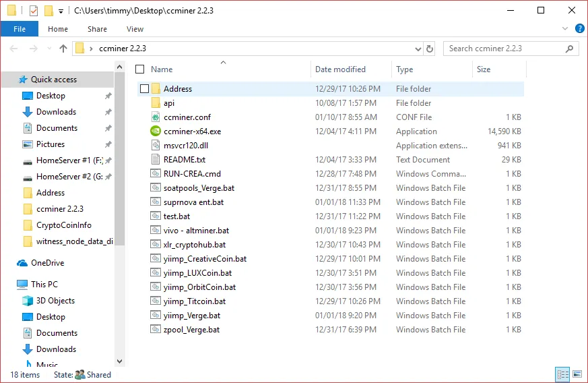588x383 pixels.
Task: Open the Recent locations dropdown
Action: click(x=49, y=49)
